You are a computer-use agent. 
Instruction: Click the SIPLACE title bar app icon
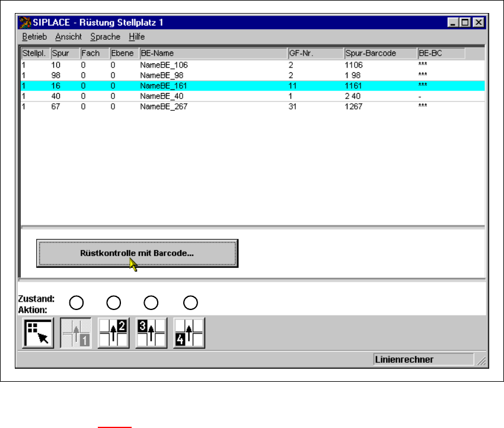point(25,23)
